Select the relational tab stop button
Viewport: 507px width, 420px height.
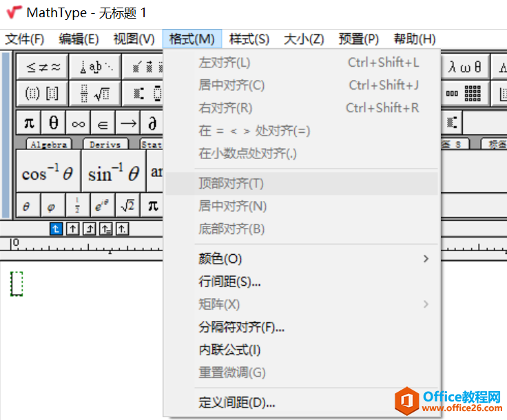[x=106, y=229]
